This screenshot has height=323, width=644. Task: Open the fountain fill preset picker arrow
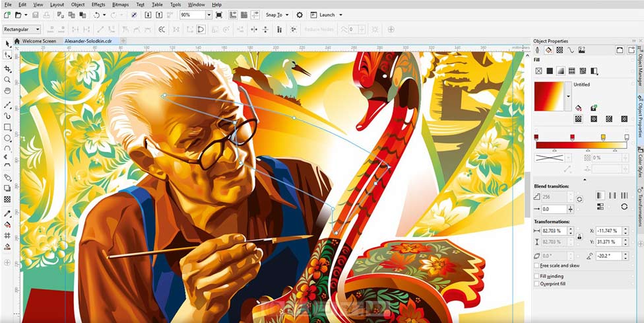(569, 96)
